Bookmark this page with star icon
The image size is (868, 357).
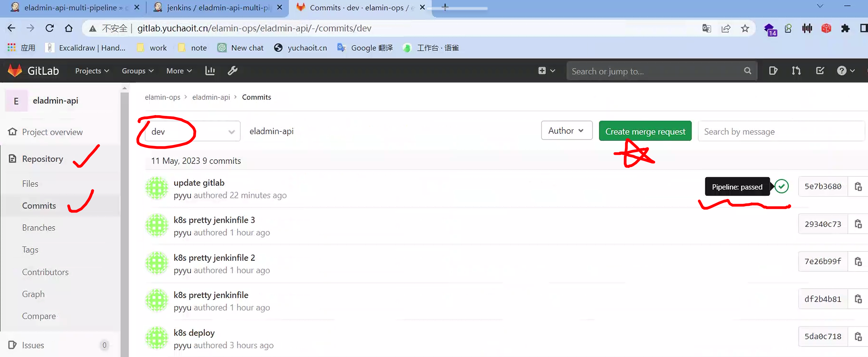[x=745, y=28]
